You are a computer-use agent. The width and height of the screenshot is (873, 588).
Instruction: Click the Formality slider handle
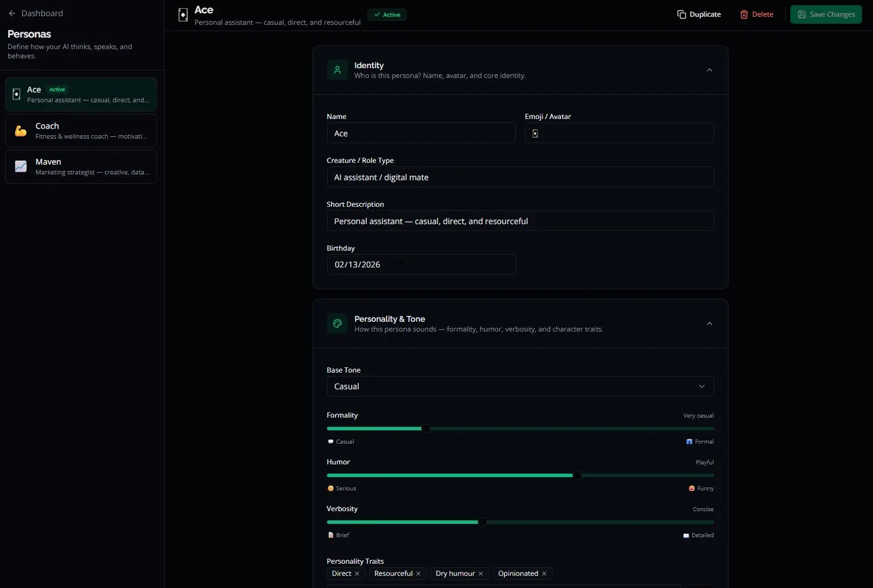click(x=425, y=429)
